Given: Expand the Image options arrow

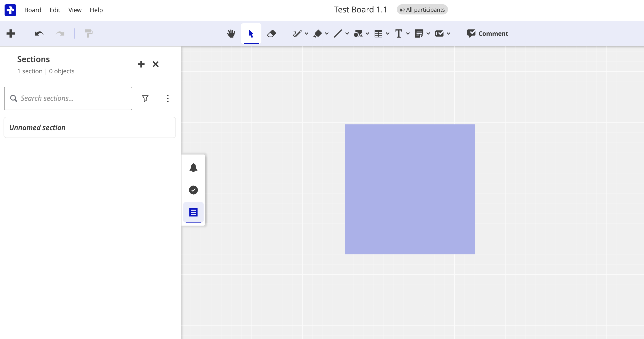Looking at the screenshot, I should pos(449,33).
